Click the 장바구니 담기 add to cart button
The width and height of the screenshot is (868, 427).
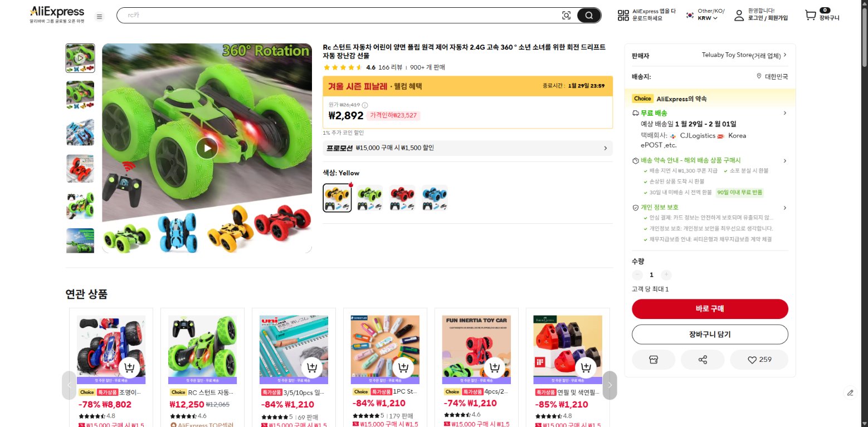710,335
